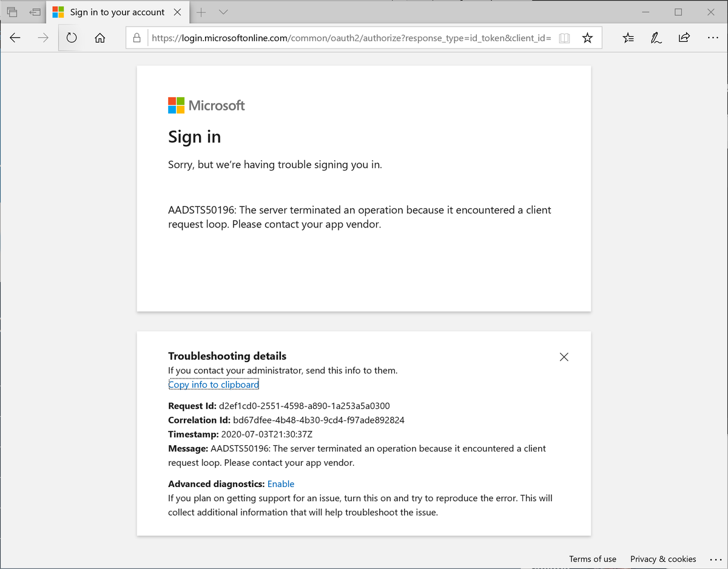This screenshot has width=728, height=569.
Task: Open a new tab with plus button
Action: [201, 12]
